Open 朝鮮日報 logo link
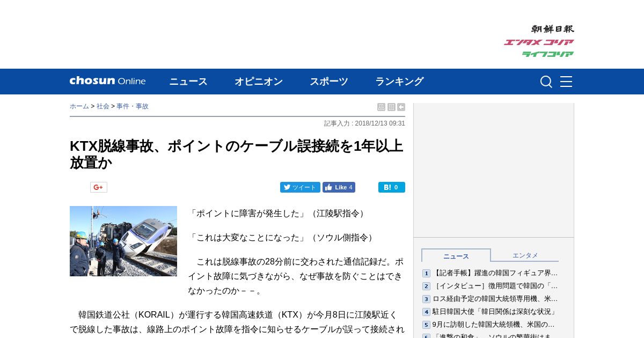644x338 pixels. click(552, 29)
